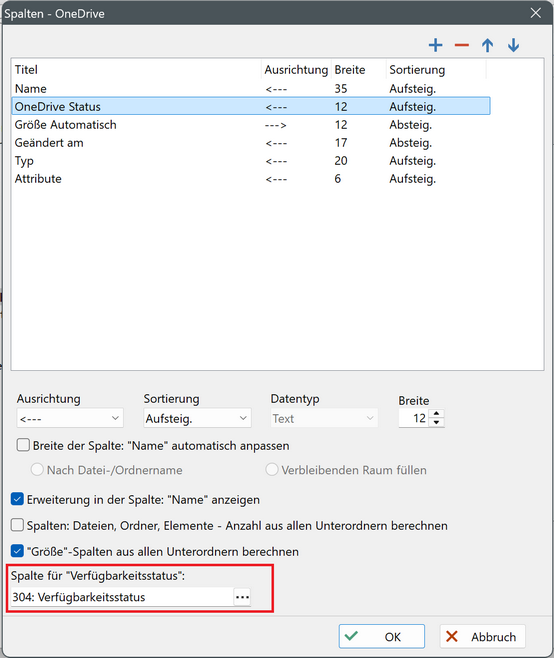Viewport: 554px width, 658px height.
Task: Decrease Breite value with down spinner arrow
Action: point(436,422)
